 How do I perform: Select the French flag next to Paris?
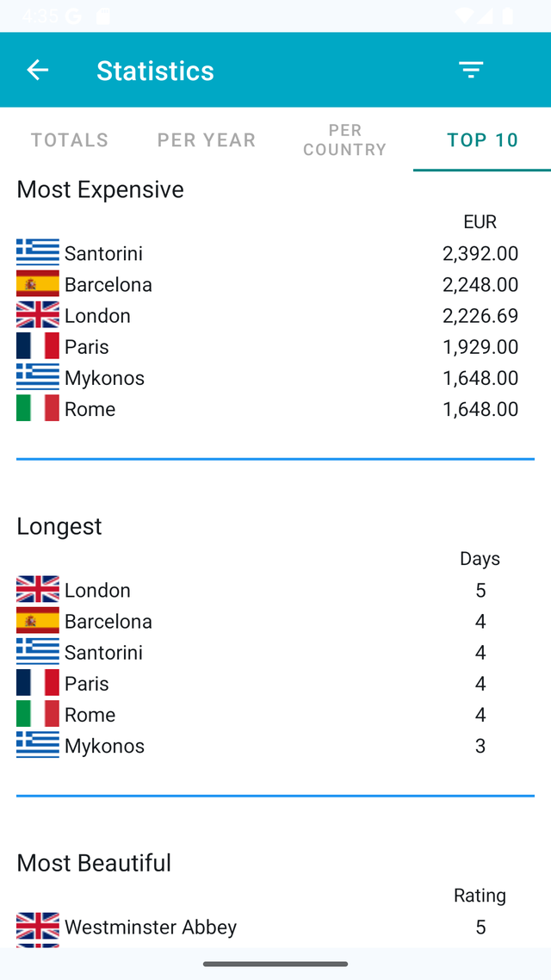[36, 345]
